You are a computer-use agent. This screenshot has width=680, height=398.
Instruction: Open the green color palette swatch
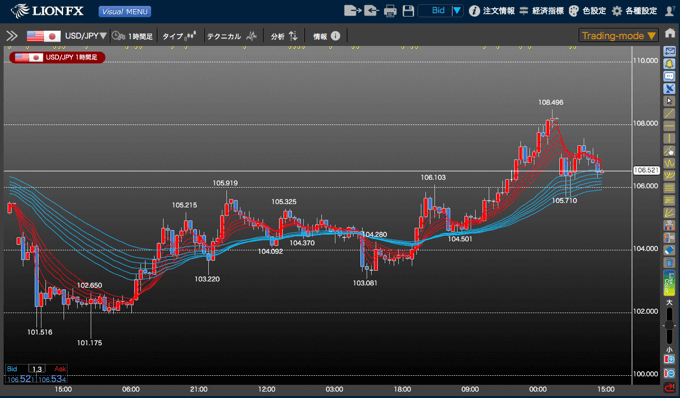coord(669,283)
